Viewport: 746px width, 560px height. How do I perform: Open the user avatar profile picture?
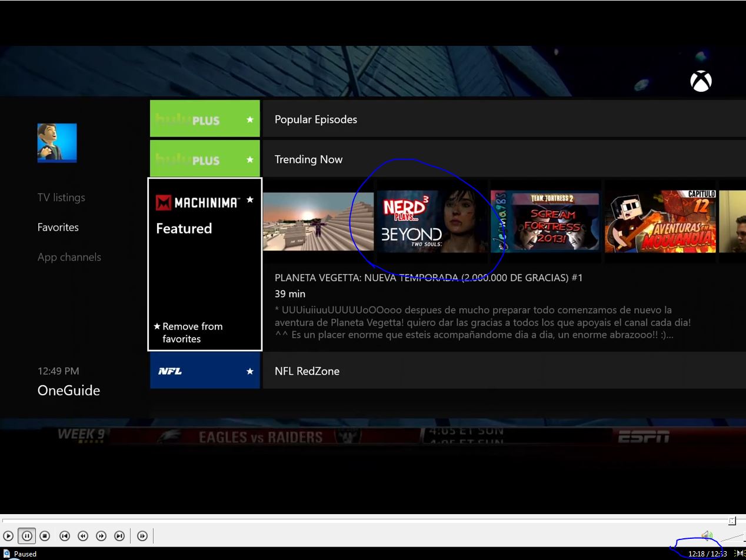coord(57,143)
